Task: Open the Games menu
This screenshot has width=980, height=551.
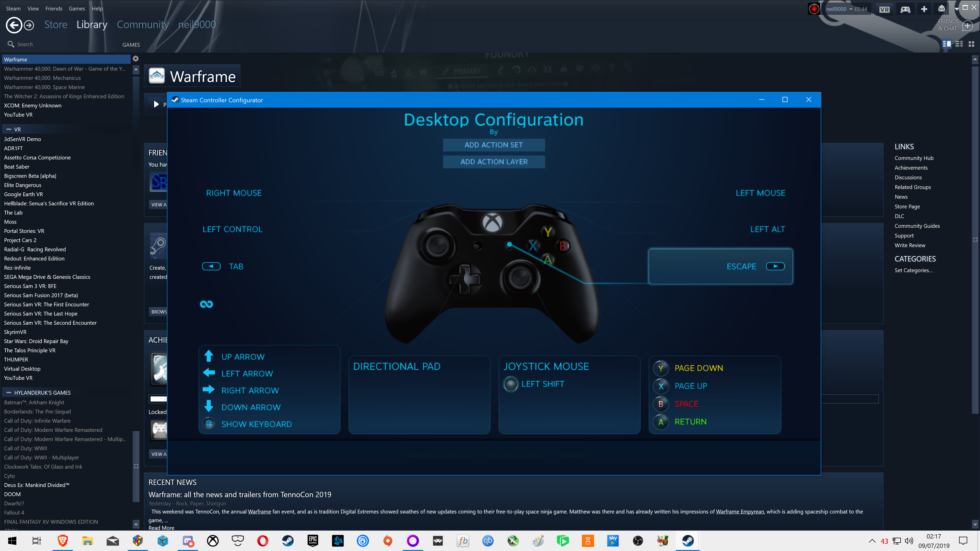Action: (x=77, y=8)
